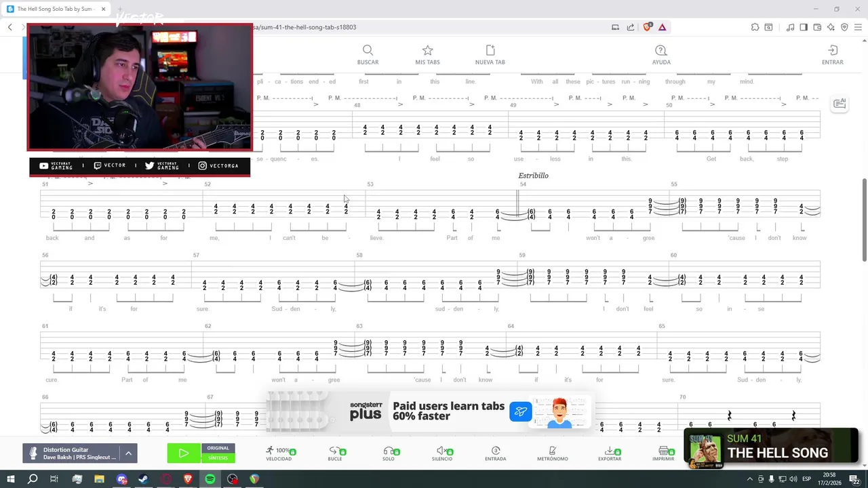This screenshot has height=488, width=868.
Task: Click the browser back arrow
Action: (x=10, y=27)
